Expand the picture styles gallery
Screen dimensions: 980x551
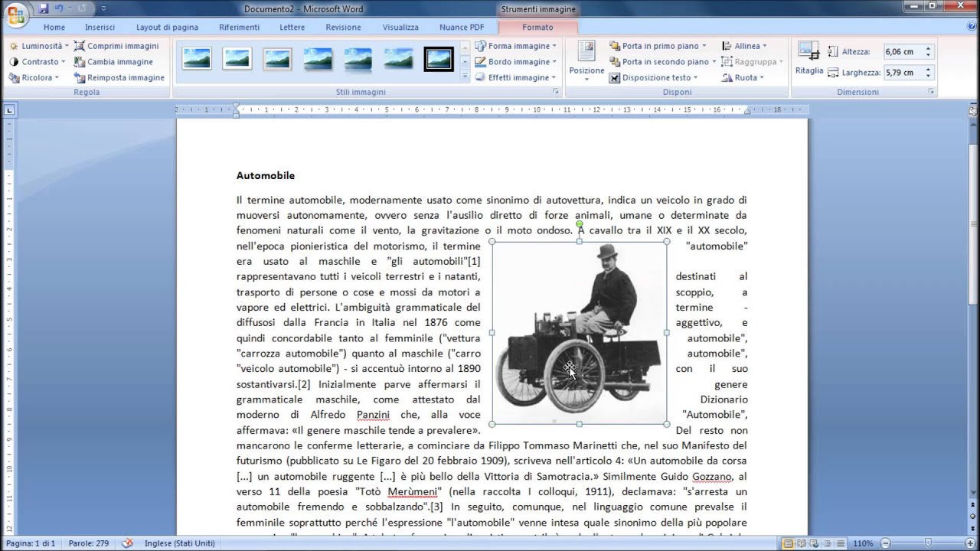click(x=465, y=77)
